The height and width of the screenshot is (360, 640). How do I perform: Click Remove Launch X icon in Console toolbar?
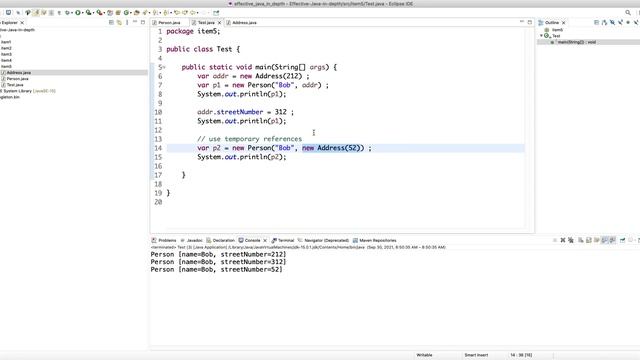coord(563,240)
